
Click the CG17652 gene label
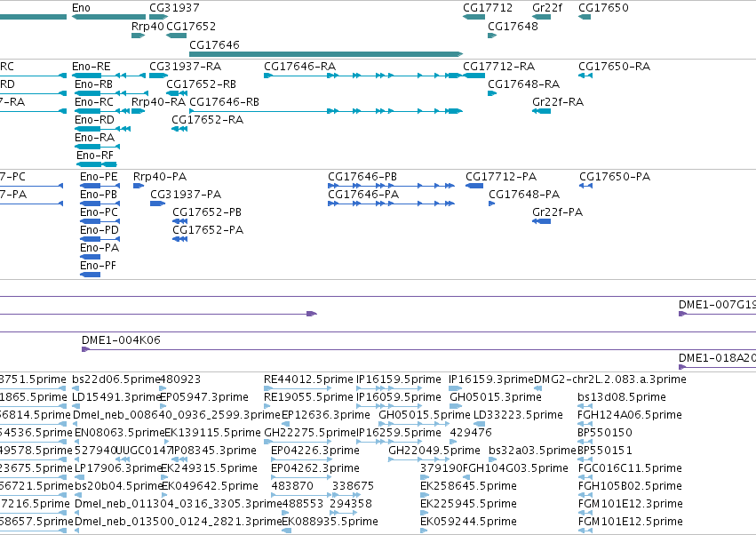(191, 27)
